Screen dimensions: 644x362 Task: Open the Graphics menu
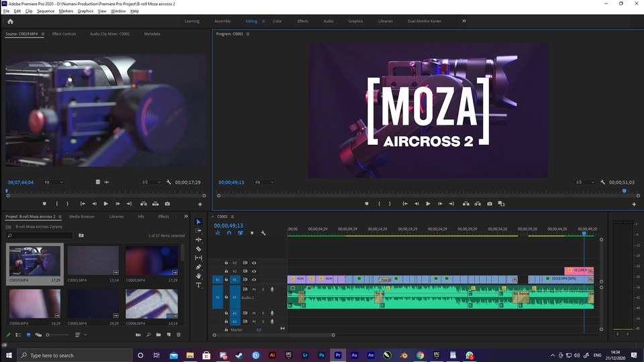click(85, 11)
